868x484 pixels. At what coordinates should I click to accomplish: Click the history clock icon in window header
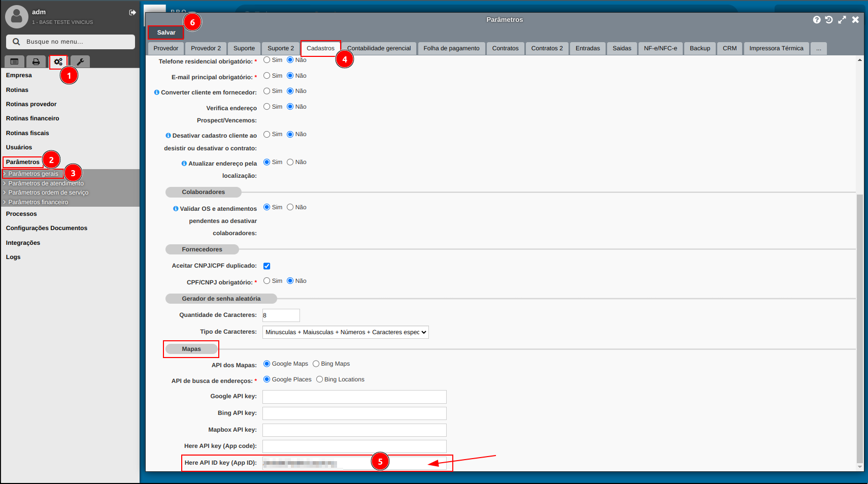(x=829, y=20)
